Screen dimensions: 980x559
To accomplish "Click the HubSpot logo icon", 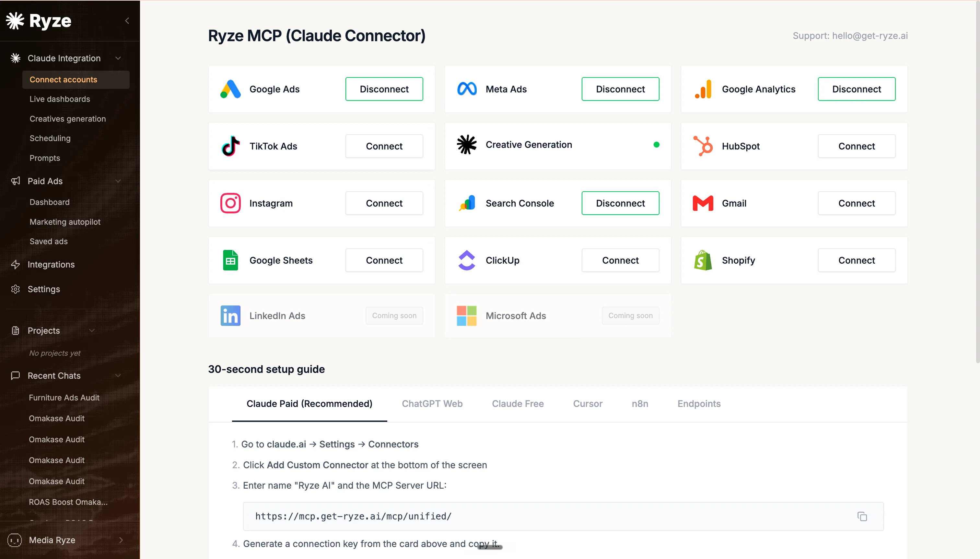I will (703, 146).
